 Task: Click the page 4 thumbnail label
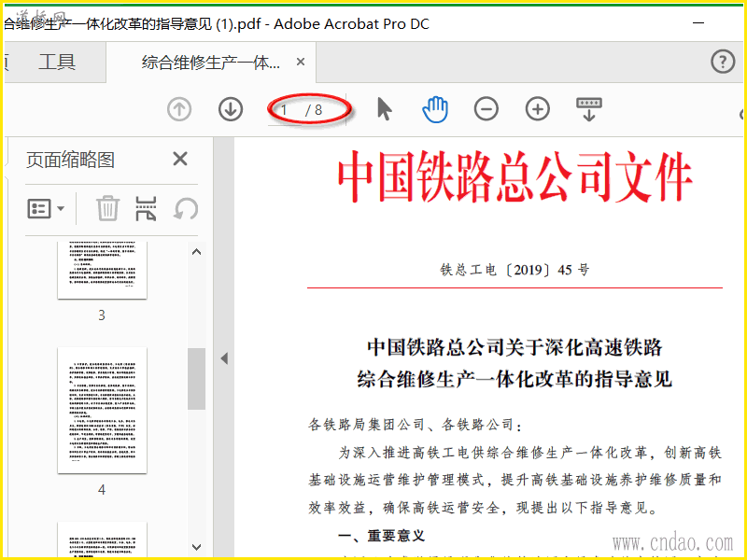coord(102,489)
